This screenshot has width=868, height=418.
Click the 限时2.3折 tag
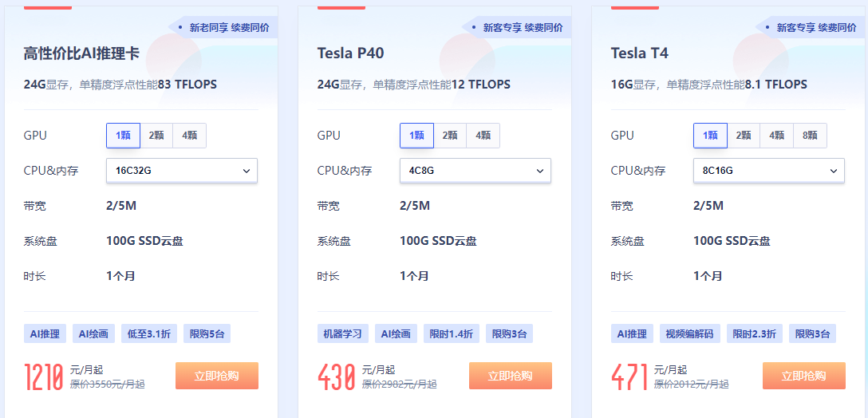tap(755, 334)
